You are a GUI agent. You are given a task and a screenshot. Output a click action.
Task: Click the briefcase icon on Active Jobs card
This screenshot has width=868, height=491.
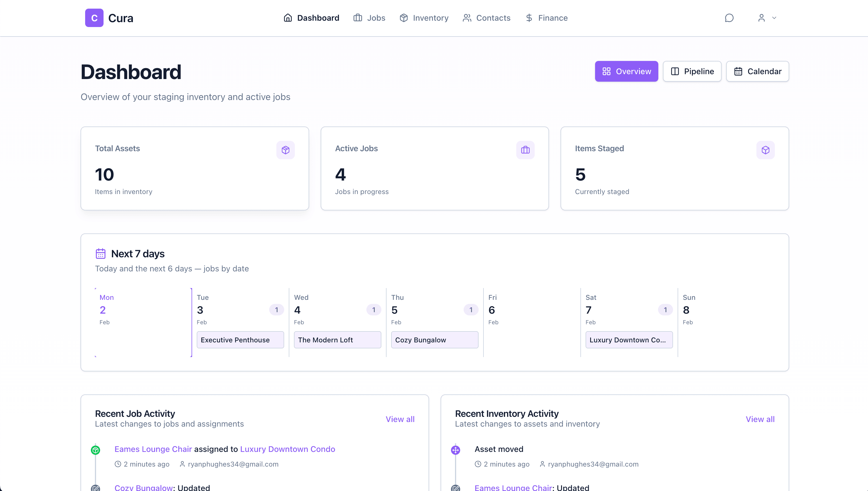[525, 150]
